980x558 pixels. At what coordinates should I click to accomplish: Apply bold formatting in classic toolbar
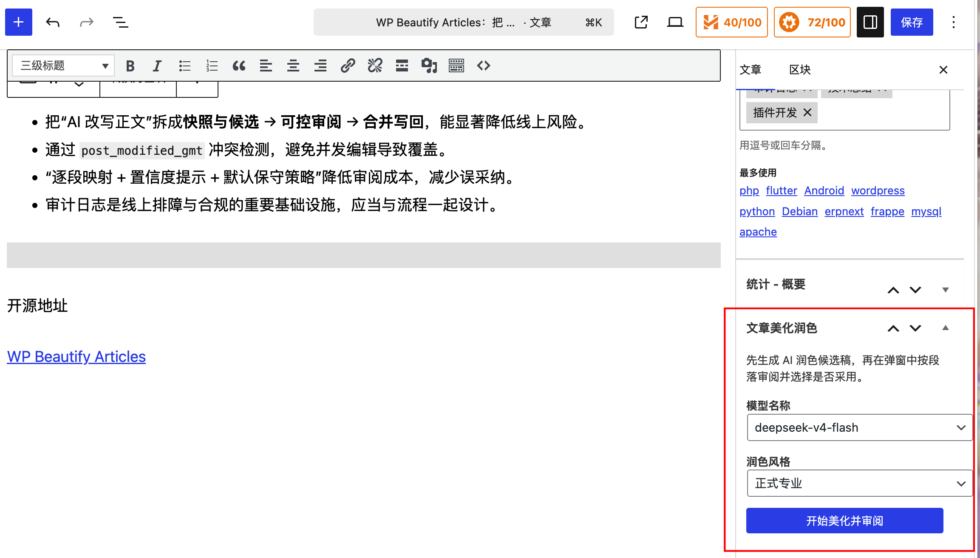click(x=130, y=66)
